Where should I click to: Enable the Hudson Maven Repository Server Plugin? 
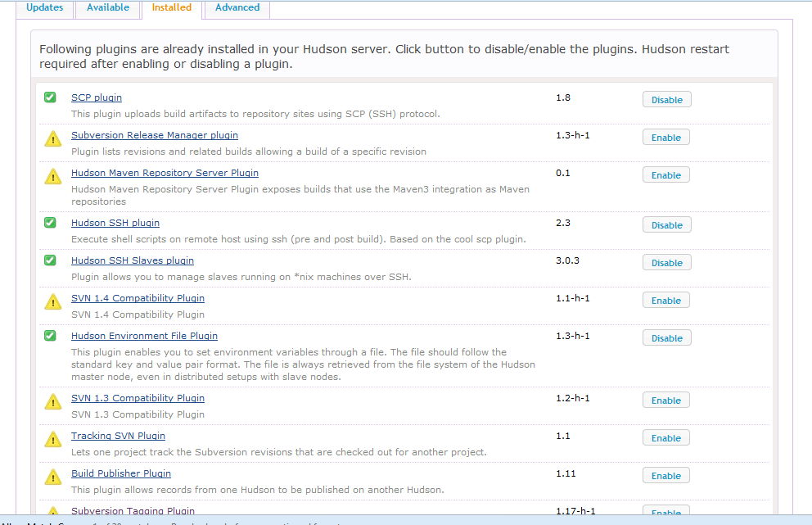666,175
